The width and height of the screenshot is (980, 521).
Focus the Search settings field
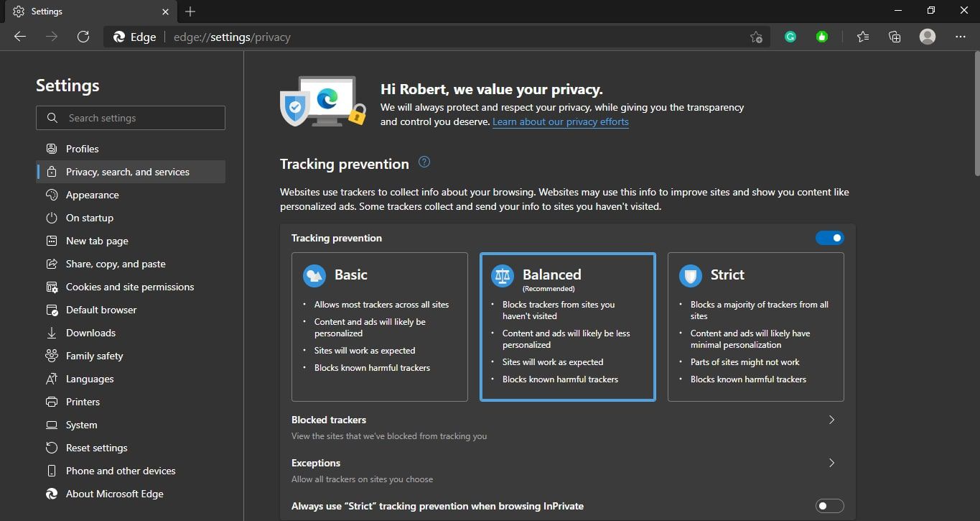[131, 118]
